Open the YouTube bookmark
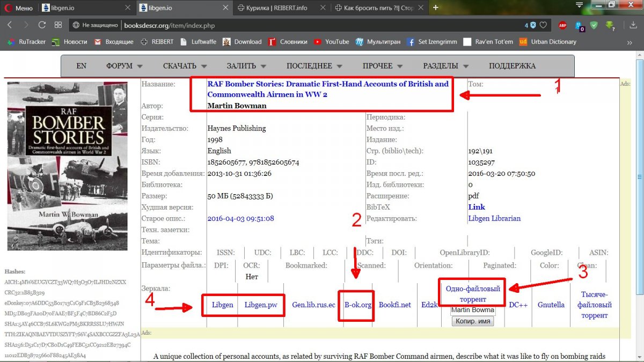Screen dimensions: 644x362 click(x=332, y=42)
